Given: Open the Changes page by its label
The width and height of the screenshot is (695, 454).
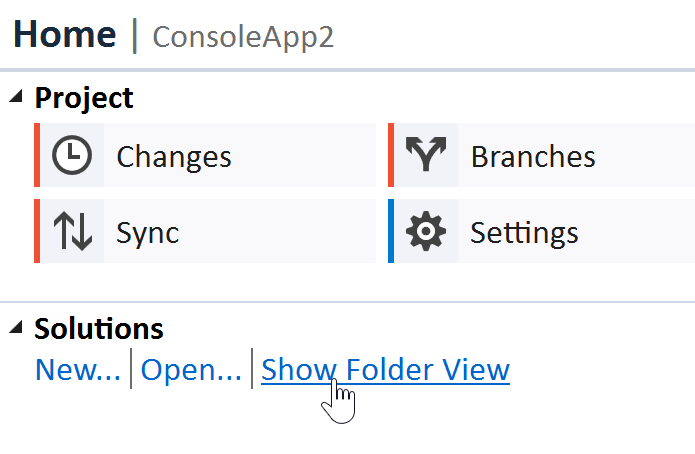Looking at the screenshot, I should coord(174,157).
